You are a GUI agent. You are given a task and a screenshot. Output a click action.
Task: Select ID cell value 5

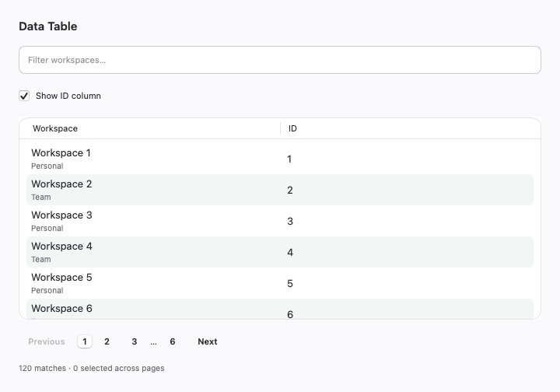point(290,283)
